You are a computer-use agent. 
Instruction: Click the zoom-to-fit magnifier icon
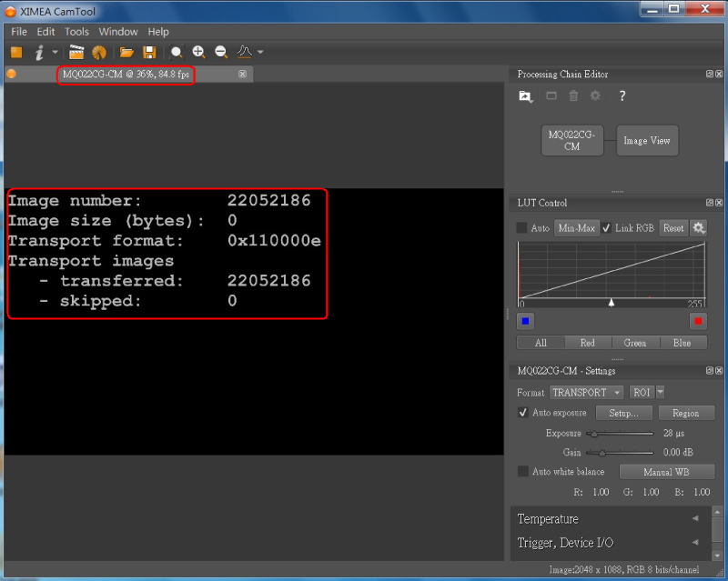pyautogui.click(x=176, y=52)
